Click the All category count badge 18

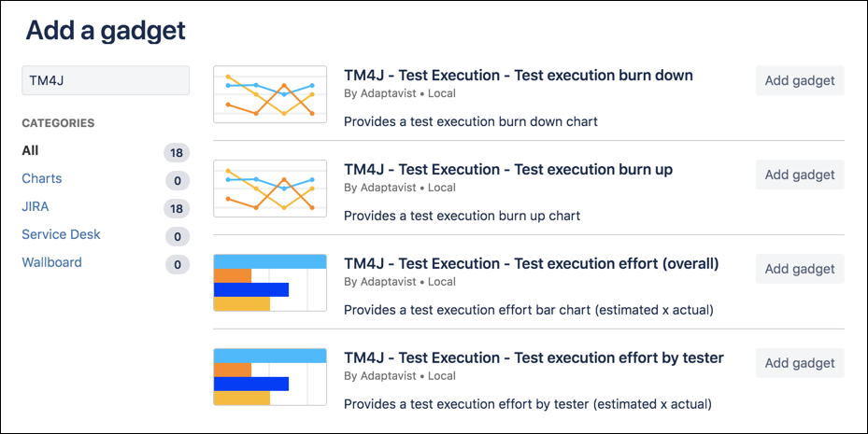click(x=177, y=152)
